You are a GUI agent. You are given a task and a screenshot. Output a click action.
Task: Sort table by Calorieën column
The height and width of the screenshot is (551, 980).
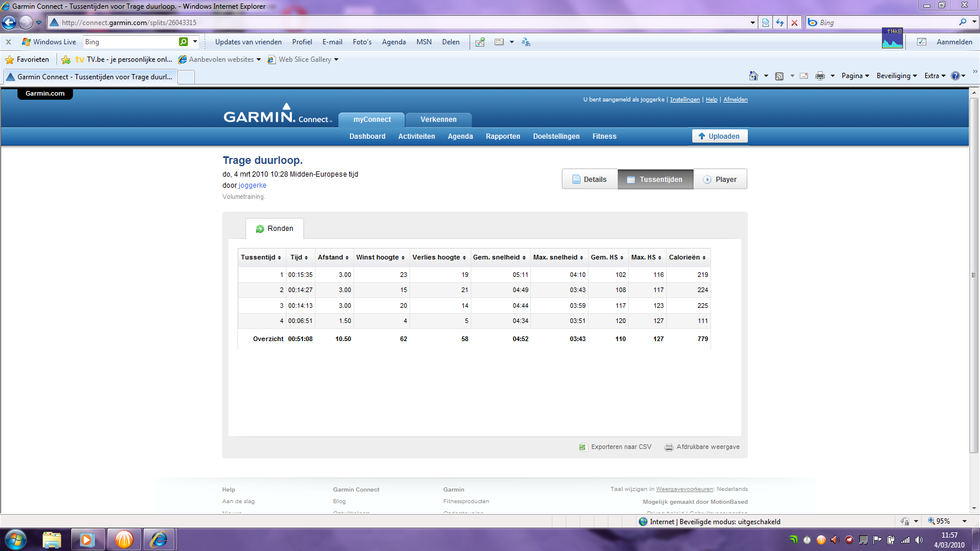pyautogui.click(x=687, y=257)
